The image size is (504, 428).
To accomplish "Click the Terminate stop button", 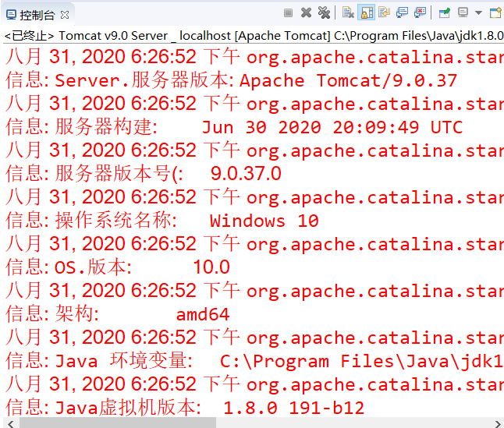I will (x=288, y=12).
